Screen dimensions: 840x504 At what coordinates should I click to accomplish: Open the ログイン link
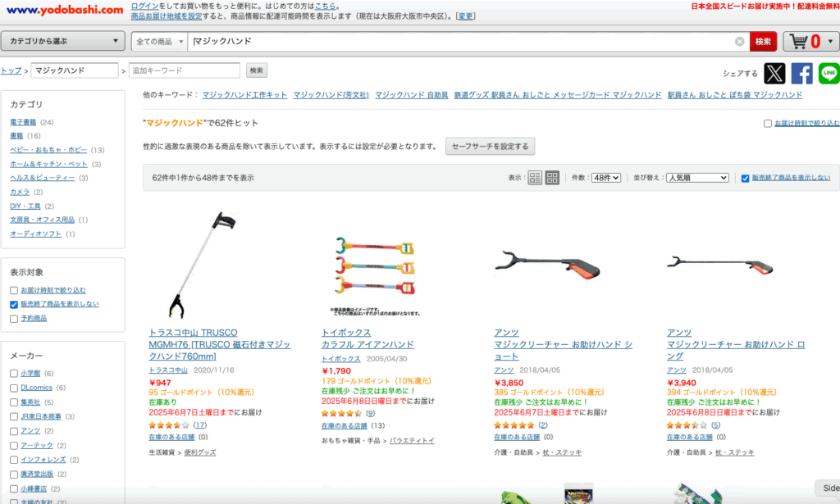tap(144, 6)
